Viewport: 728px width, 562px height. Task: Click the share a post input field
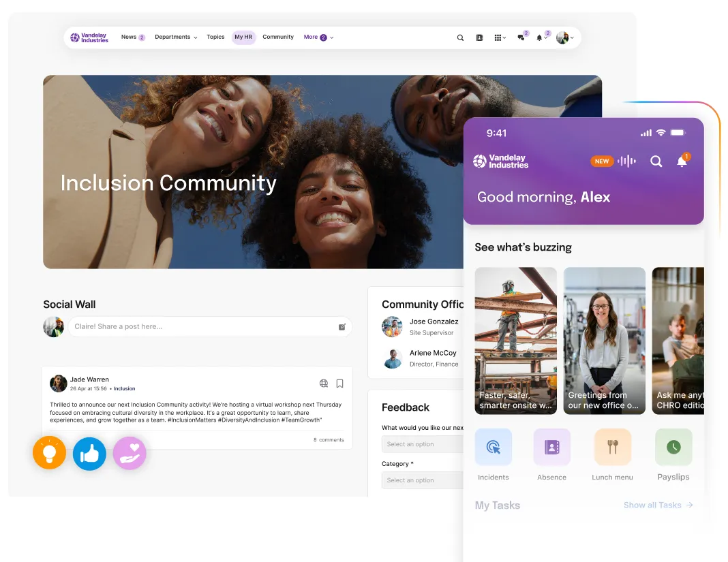tap(204, 326)
